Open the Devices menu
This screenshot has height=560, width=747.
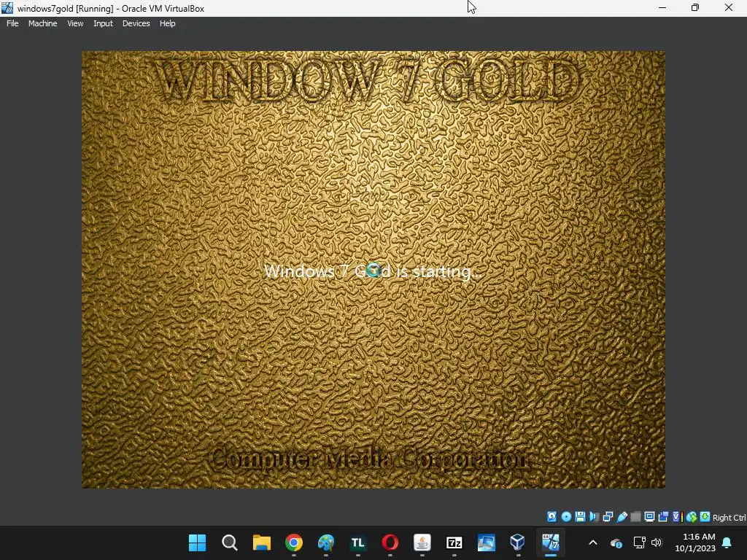136,23
